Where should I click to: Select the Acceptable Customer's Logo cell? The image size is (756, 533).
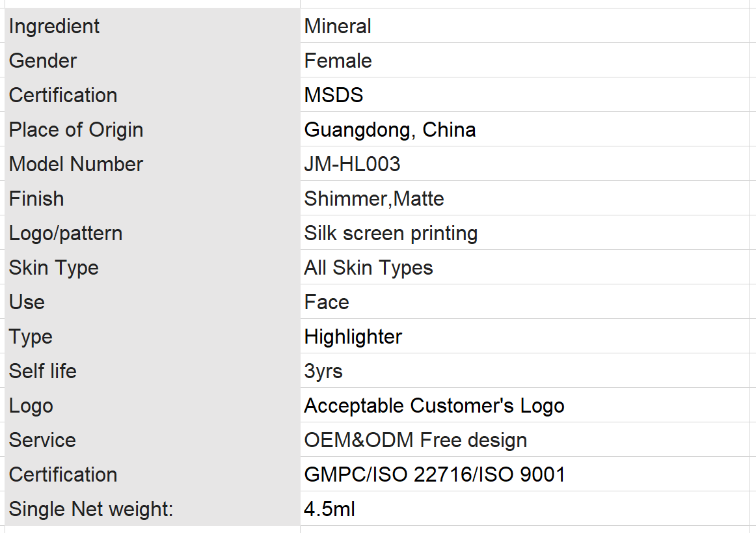pos(524,405)
